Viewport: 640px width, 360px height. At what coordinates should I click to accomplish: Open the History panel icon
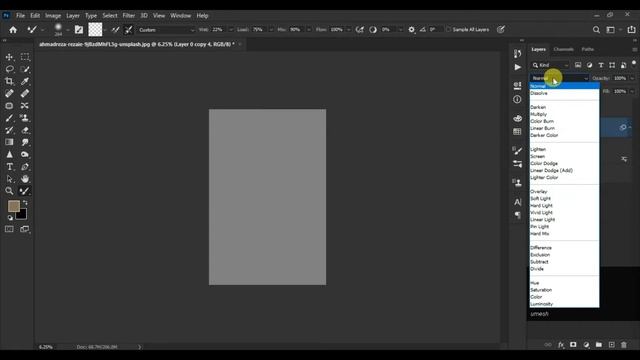pyautogui.click(x=518, y=53)
